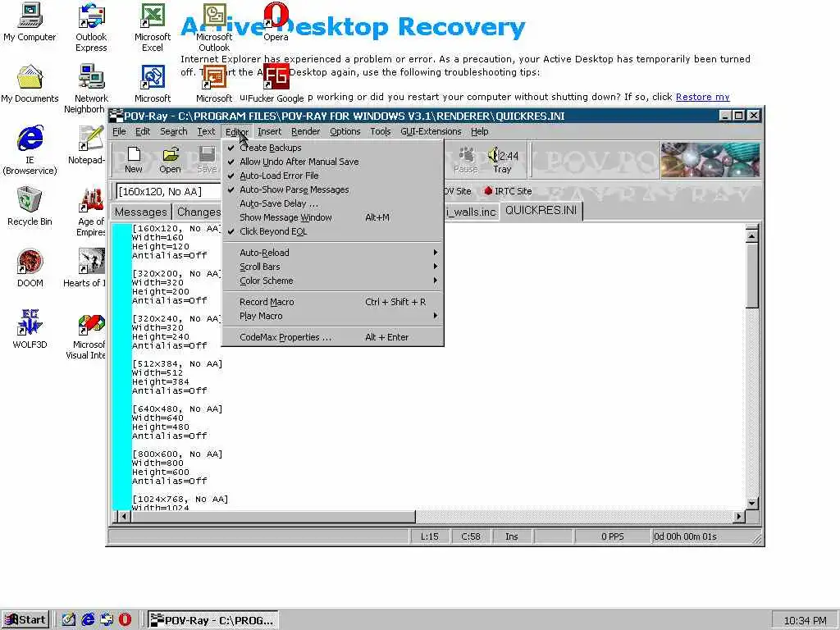Choose Show Message Window menu entry
The image size is (840, 630).
[333, 217]
